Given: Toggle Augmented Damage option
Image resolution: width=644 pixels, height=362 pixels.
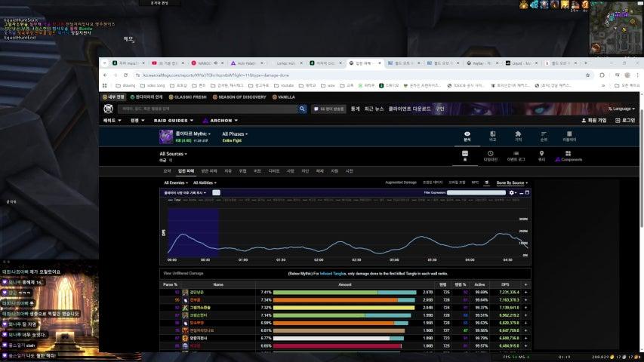Looking at the screenshot, I should pyautogui.click(x=401, y=183).
